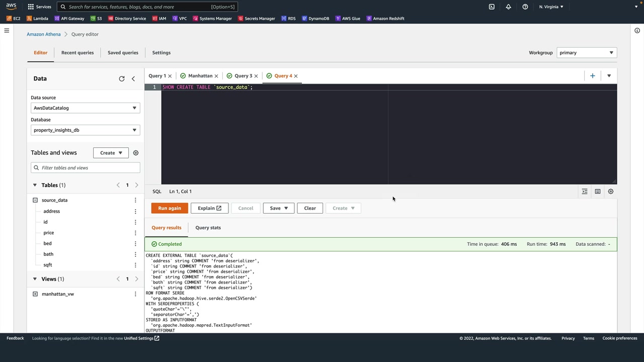
Task: Switch to the Recent queries tab
Action: [x=77, y=53]
